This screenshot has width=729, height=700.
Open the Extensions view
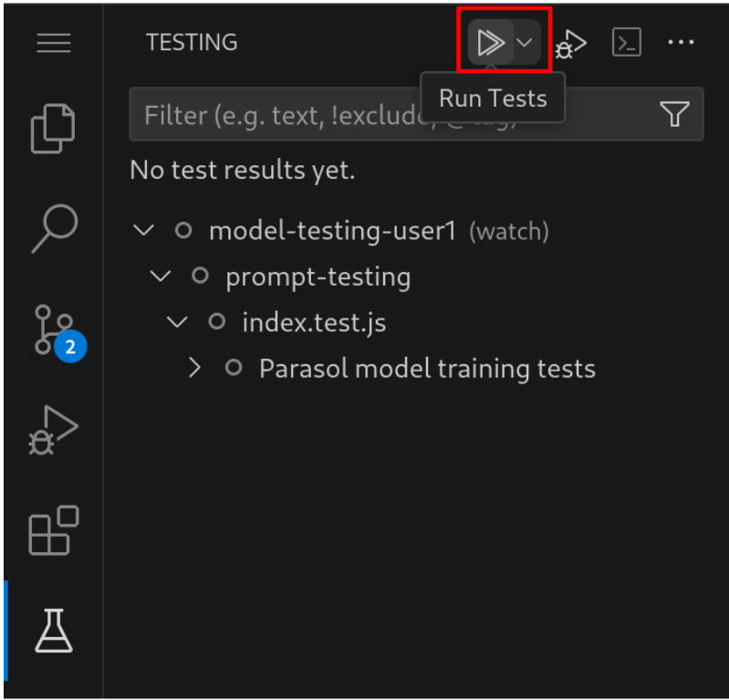click(54, 530)
